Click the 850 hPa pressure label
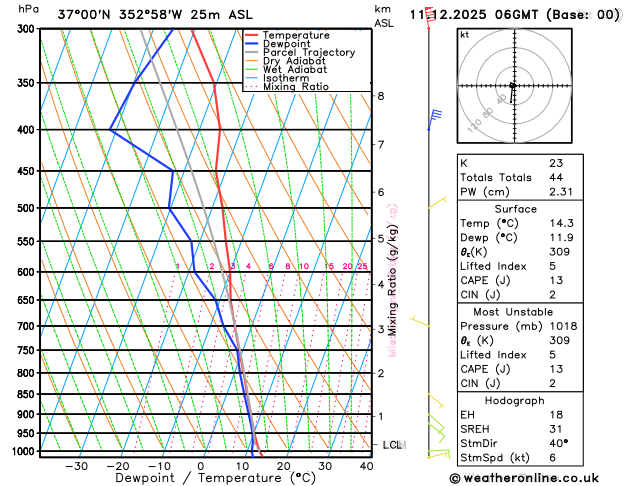 pyautogui.click(x=28, y=394)
